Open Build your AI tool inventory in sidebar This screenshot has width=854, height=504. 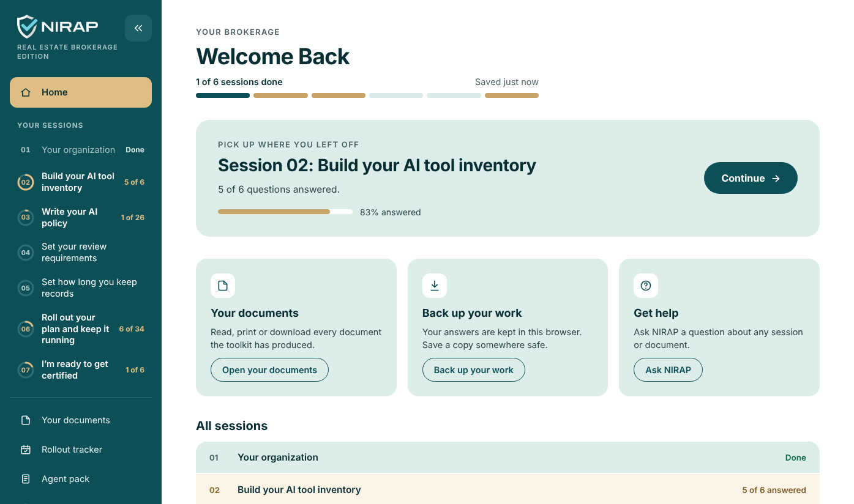pos(81,182)
